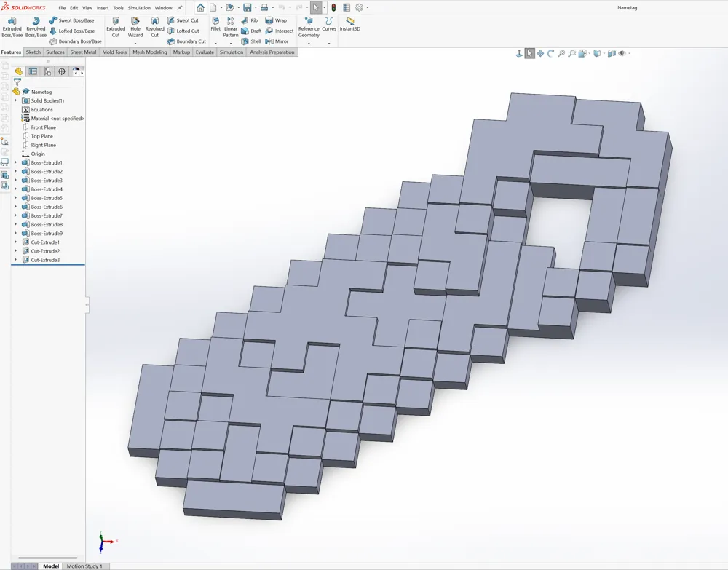
Task: Click Material <not specified> entry
Action: pos(53,119)
